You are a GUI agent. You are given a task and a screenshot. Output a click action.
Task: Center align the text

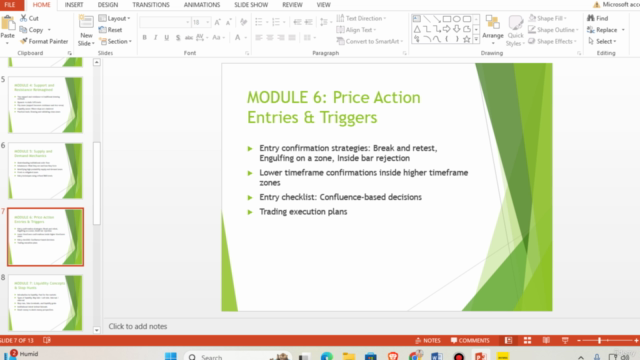click(270, 38)
